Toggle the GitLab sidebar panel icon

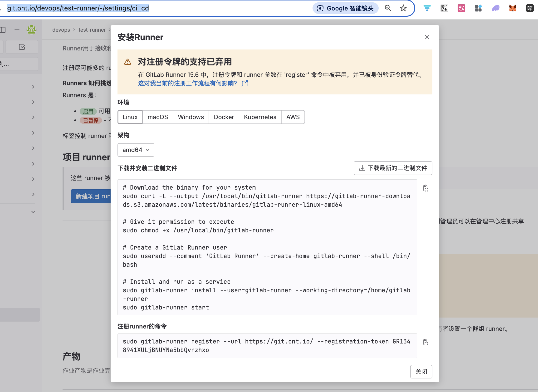tap(3, 30)
